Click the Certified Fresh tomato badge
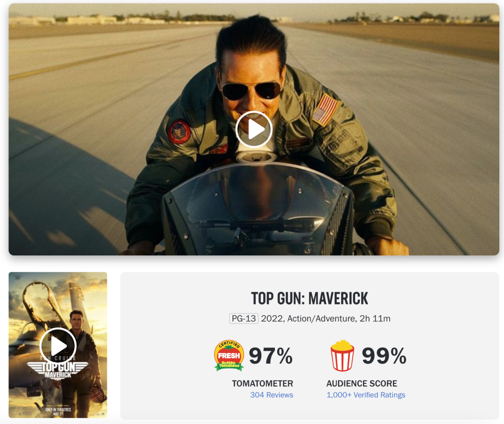The image size is (504, 424). tap(229, 355)
